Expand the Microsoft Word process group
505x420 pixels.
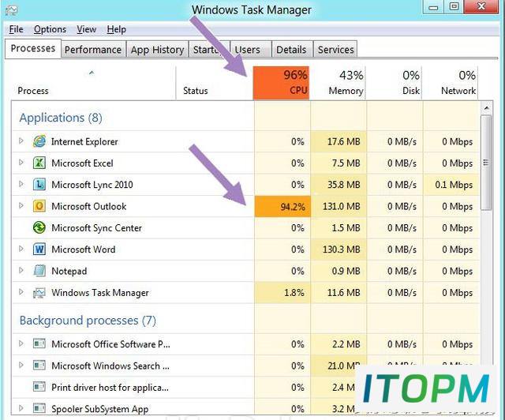pos(21,249)
